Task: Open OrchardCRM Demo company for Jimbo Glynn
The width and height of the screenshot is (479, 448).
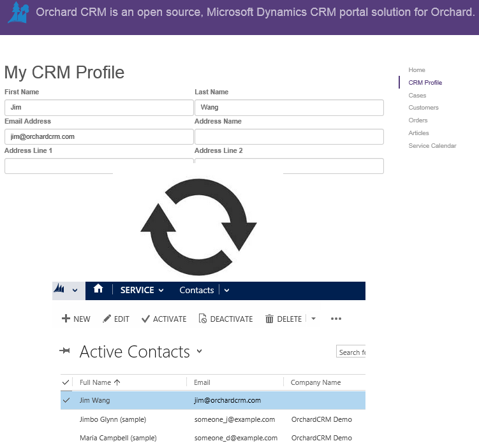Action: click(x=321, y=419)
